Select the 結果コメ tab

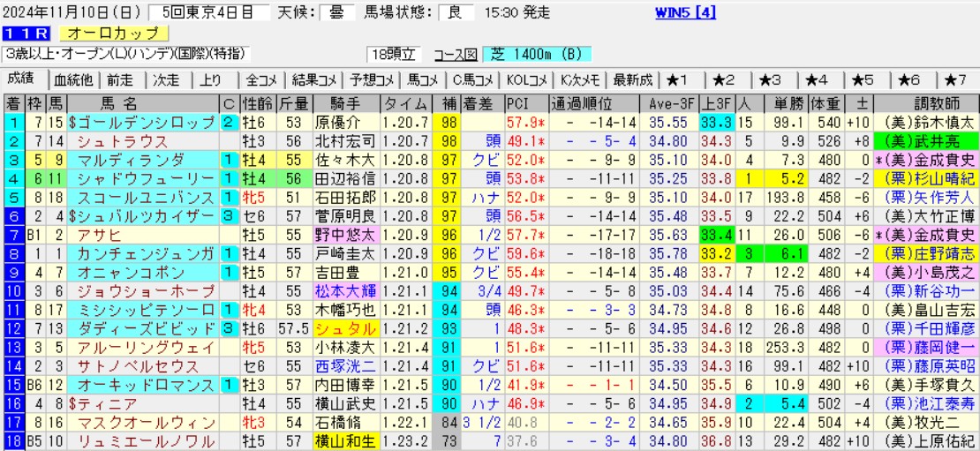tap(313, 80)
